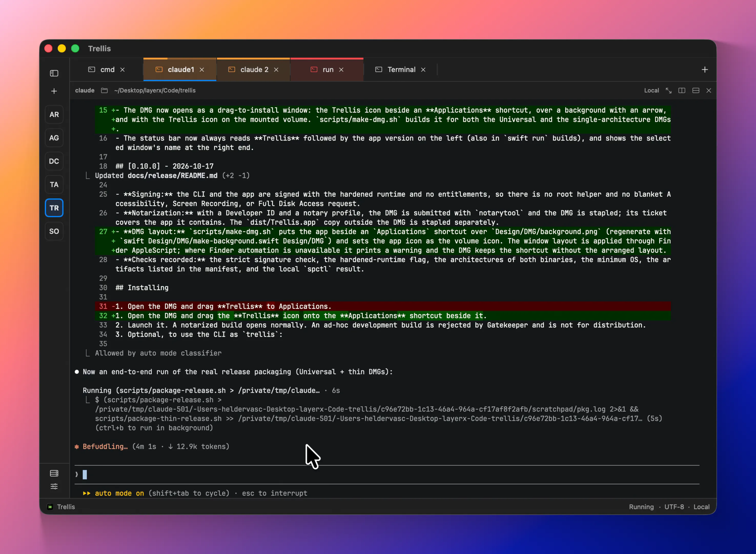
Task: Click the 'Allowed by auto mode classifier' line
Action: point(158,353)
